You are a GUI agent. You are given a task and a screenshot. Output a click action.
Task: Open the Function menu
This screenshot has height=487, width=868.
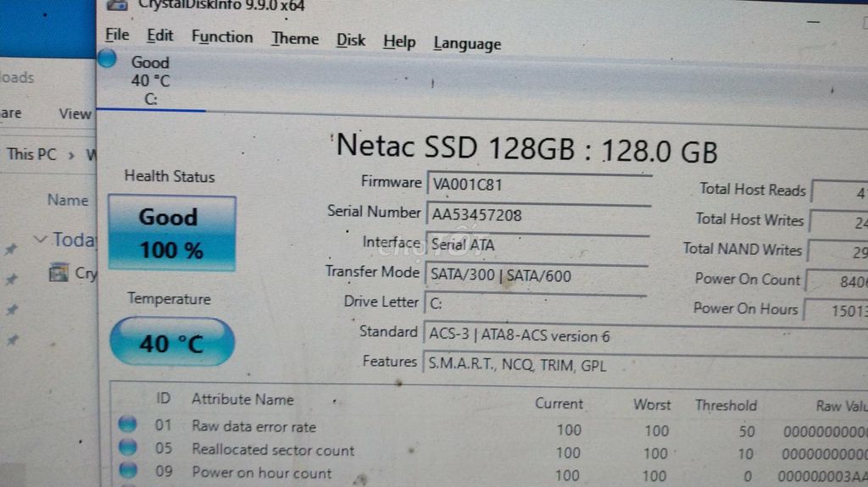[x=222, y=37]
